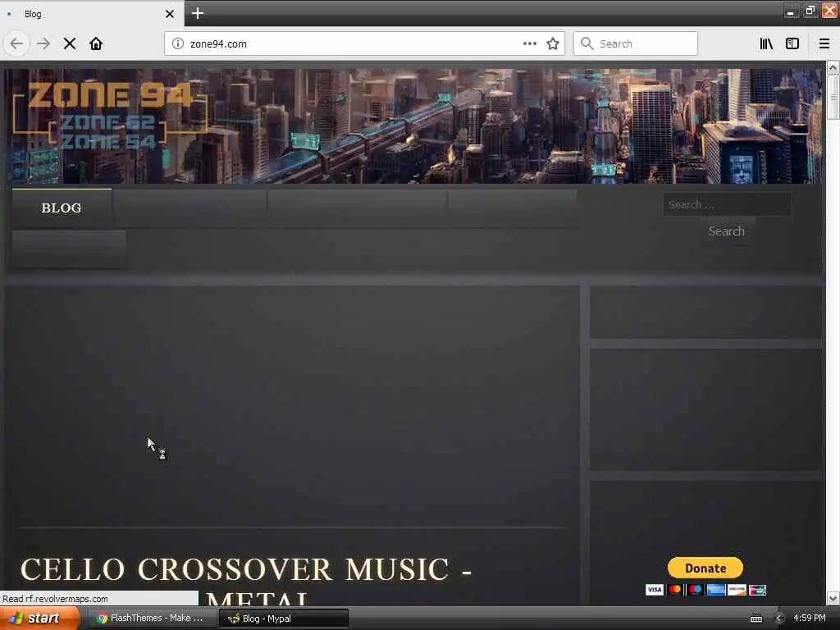Viewport: 840px width, 630px height.
Task: Go back using the browser back arrow
Action: [x=16, y=43]
